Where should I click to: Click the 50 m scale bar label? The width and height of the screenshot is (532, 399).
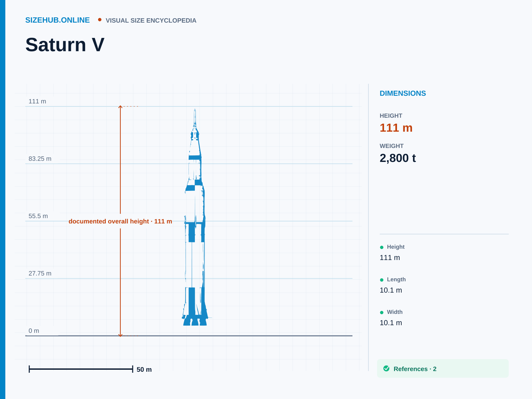click(x=144, y=370)
